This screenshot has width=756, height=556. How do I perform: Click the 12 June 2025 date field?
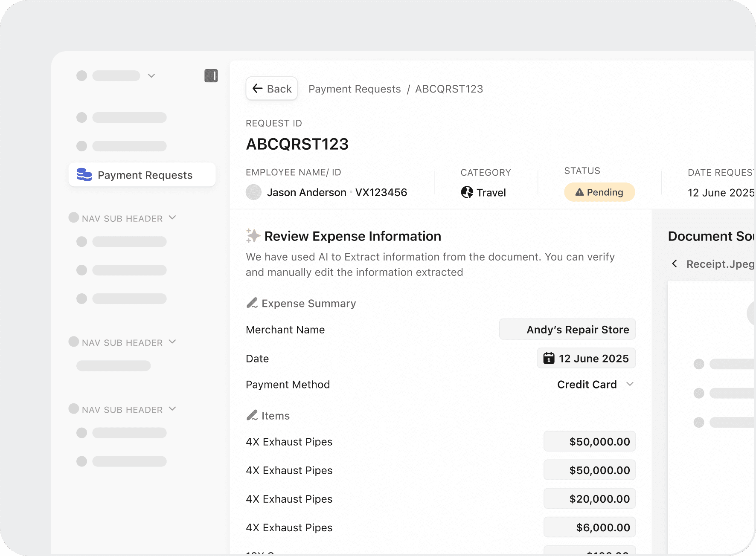tap(586, 358)
